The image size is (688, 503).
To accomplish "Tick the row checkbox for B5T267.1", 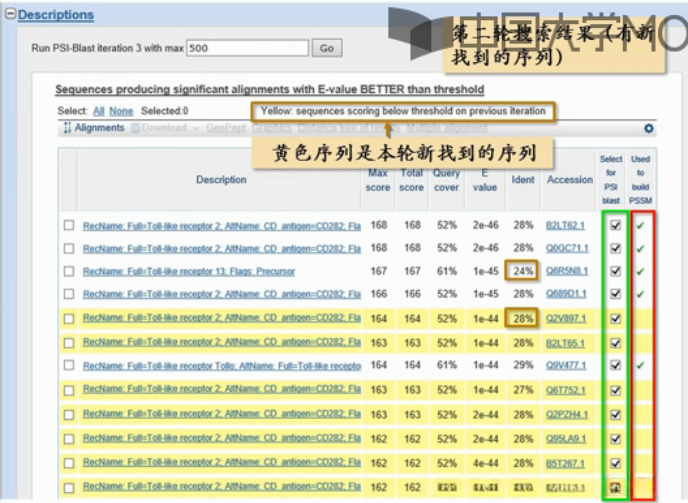I will click(69, 463).
